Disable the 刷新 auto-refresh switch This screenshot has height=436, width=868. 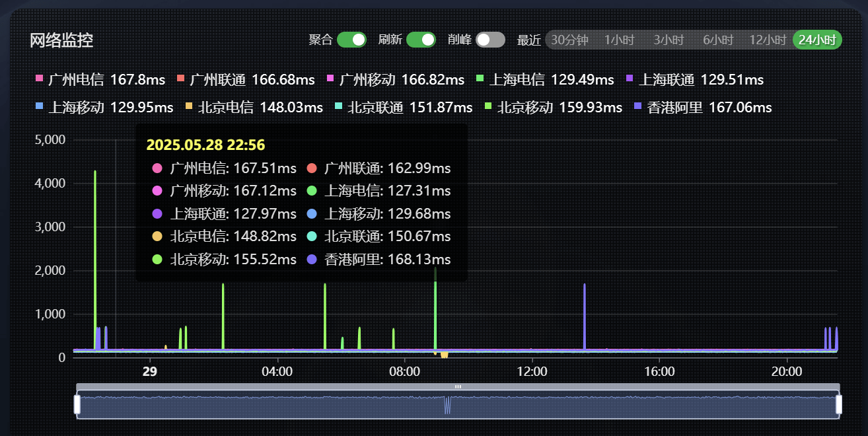421,40
